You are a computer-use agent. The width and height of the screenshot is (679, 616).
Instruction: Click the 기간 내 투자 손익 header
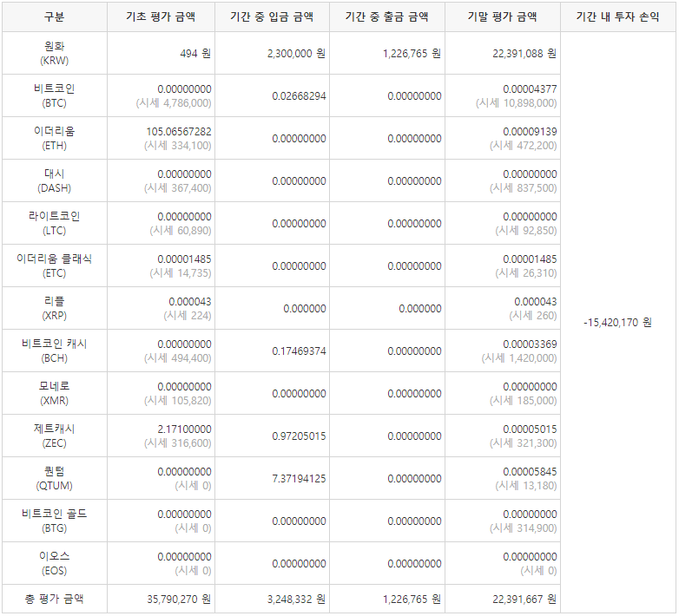pos(617,17)
